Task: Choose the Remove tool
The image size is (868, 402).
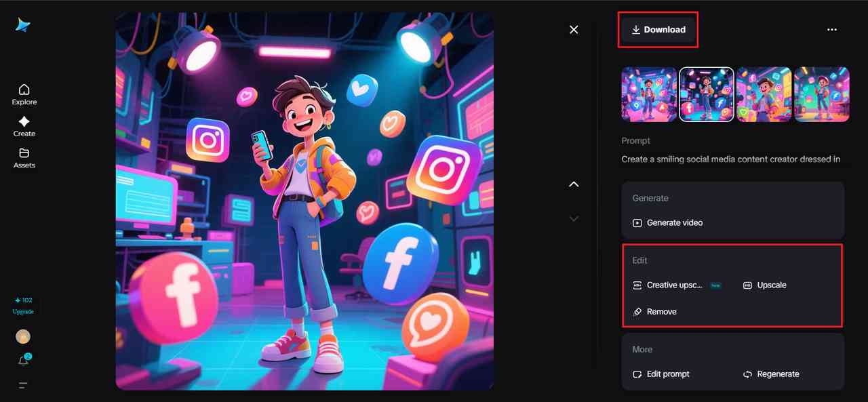Action: [654, 312]
